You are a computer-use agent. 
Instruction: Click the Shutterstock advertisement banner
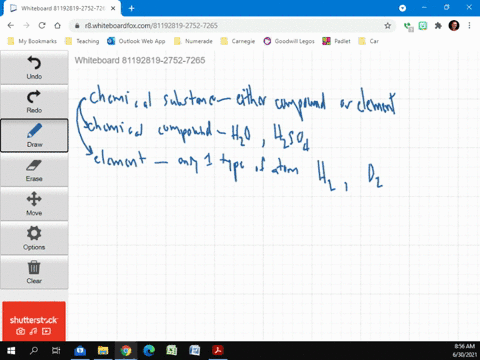[x=34, y=321]
